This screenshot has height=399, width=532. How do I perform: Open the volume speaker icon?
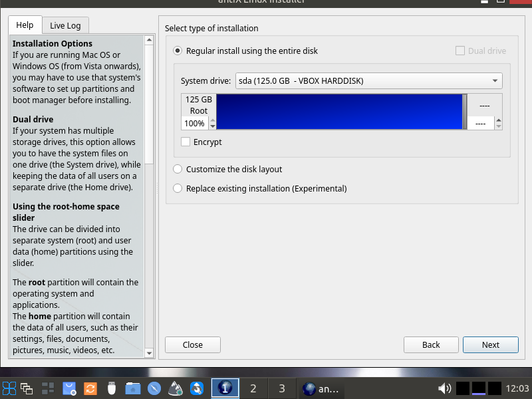pyautogui.click(x=444, y=388)
